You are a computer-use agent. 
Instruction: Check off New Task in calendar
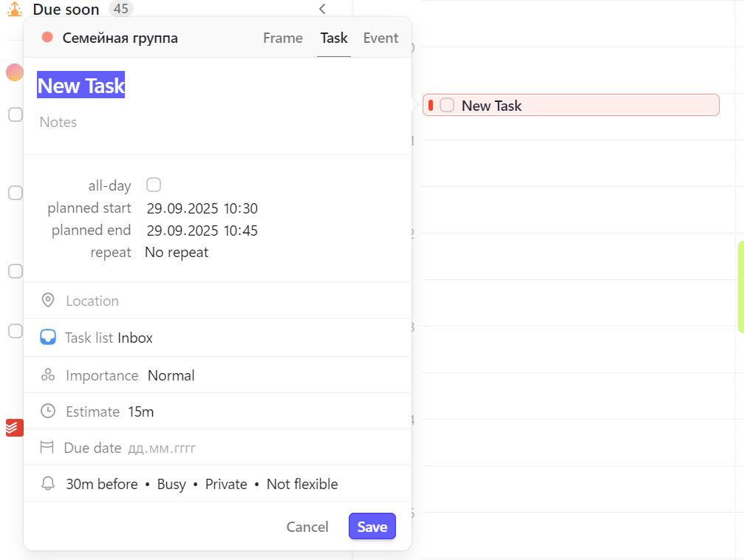point(447,106)
